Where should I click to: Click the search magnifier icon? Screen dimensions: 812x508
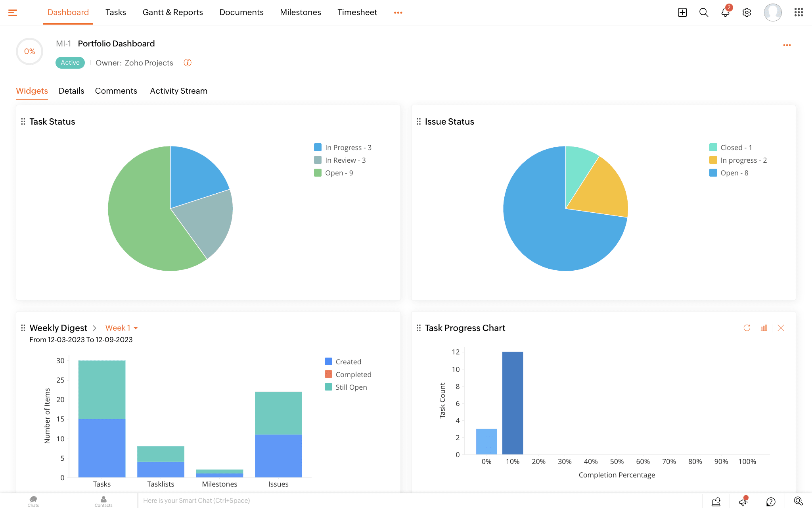tap(703, 12)
